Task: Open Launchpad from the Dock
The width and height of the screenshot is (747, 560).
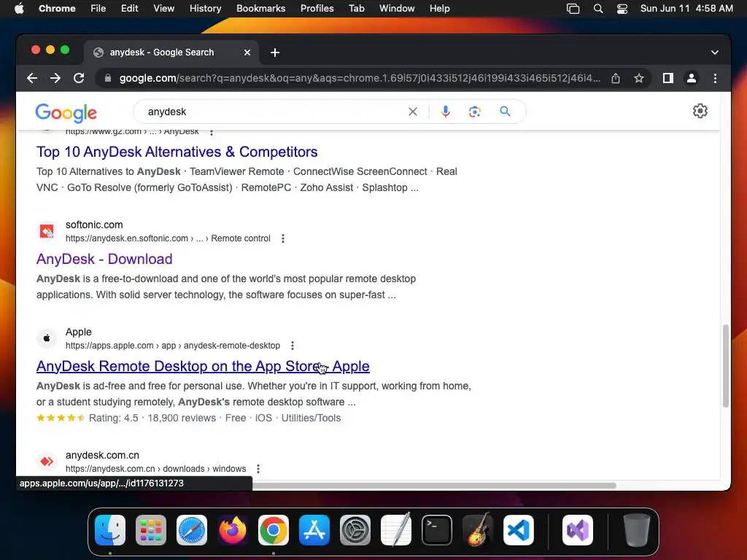Action: (151, 530)
